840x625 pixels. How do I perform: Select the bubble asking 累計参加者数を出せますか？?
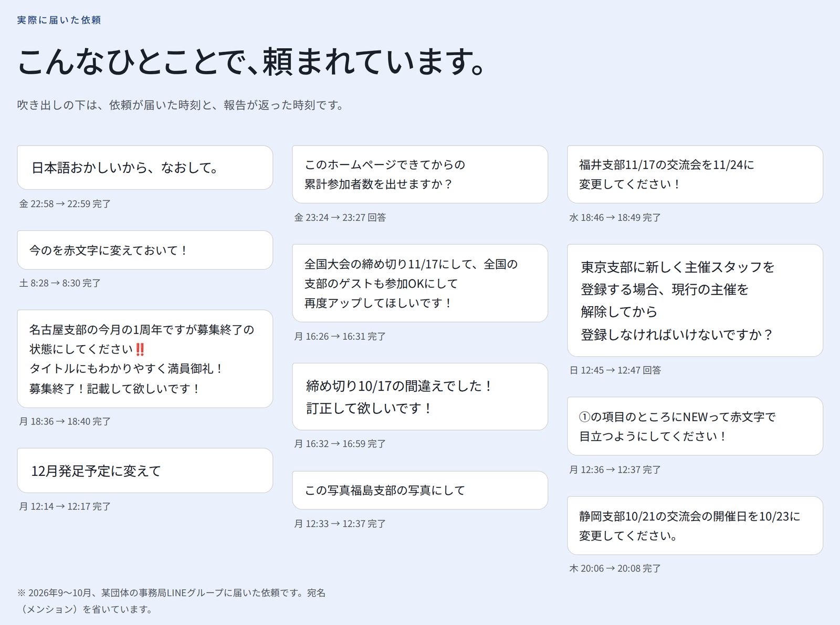click(420, 174)
